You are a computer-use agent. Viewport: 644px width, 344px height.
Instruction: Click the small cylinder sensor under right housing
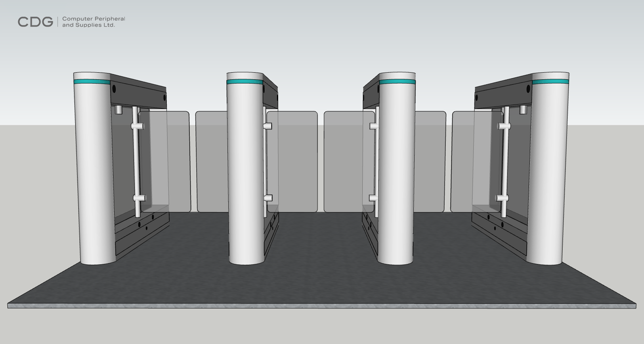click(x=523, y=110)
